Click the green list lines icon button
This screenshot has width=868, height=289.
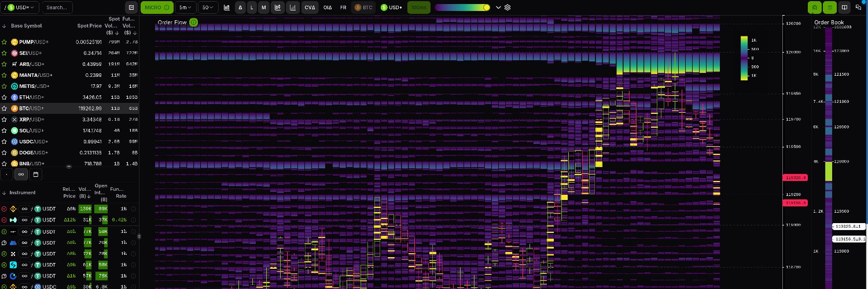pyautogui.click(x=830, y=8)
